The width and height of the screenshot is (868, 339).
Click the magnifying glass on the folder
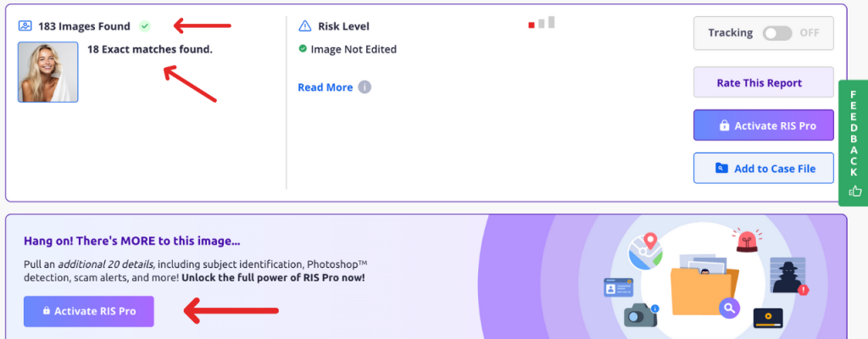tap(730, 308)
